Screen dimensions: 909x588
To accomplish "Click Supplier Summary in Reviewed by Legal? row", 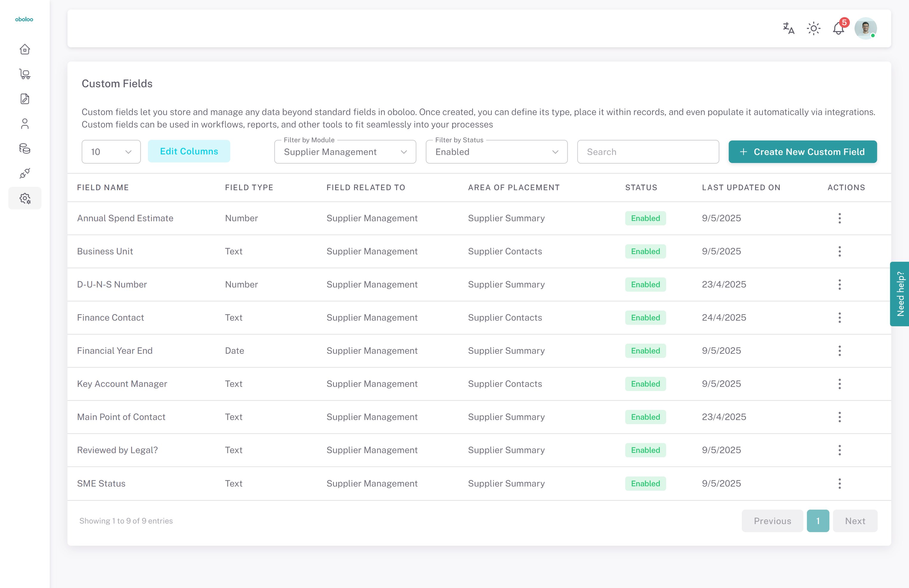I will coord(506,450).
